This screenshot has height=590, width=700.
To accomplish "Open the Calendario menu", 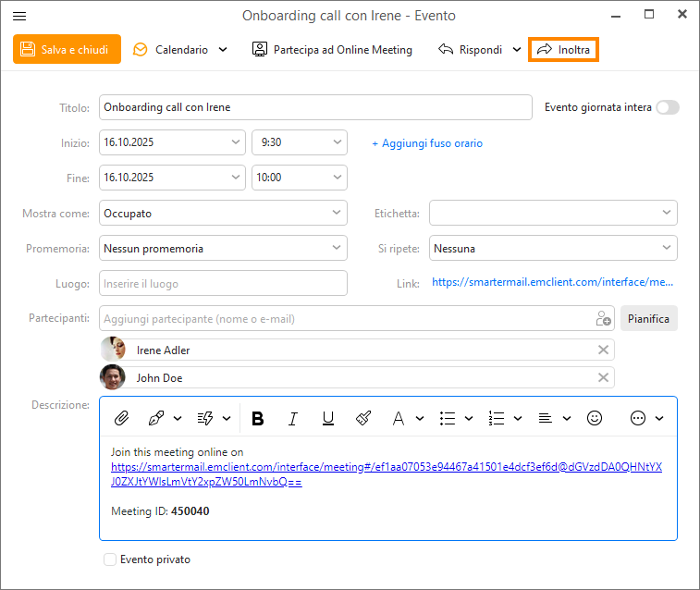I will [180, 49].
